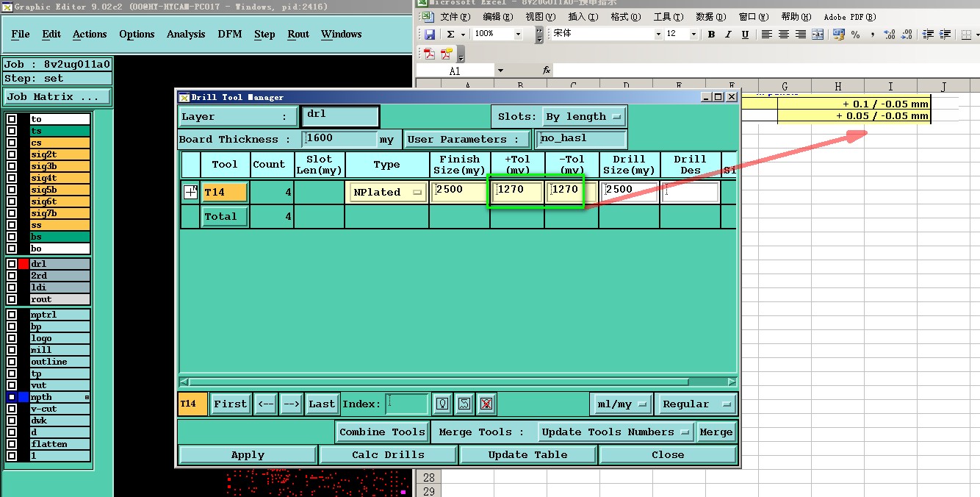Toggle the checkbox for layer cs
The image size is (980, 497).
click(12, 143)
